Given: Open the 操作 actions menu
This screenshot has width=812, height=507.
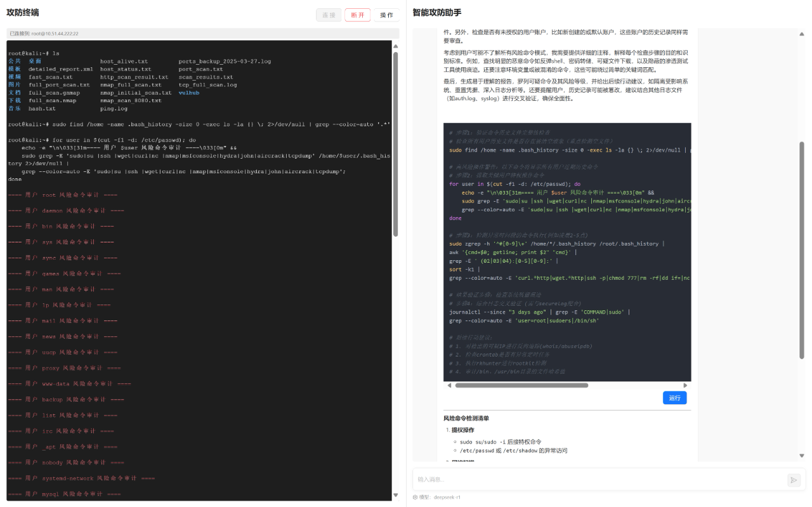Looking at the screenshot, I should coord(386,15).
